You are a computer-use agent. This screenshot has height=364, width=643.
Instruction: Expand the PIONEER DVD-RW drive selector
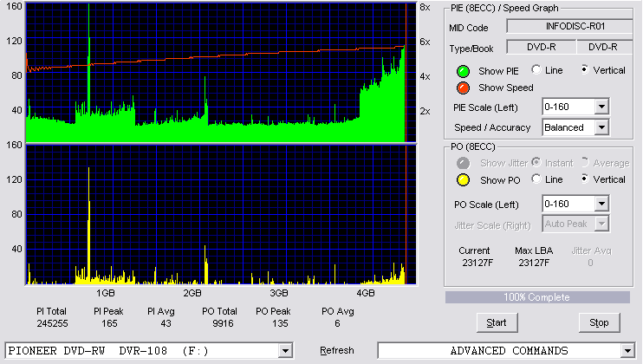point(285,351)
